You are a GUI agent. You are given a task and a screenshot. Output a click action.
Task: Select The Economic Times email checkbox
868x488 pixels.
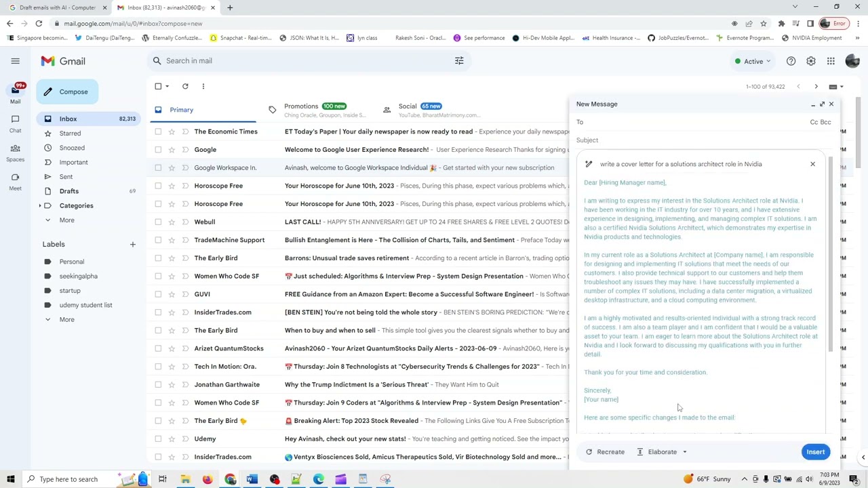[158, 131]
